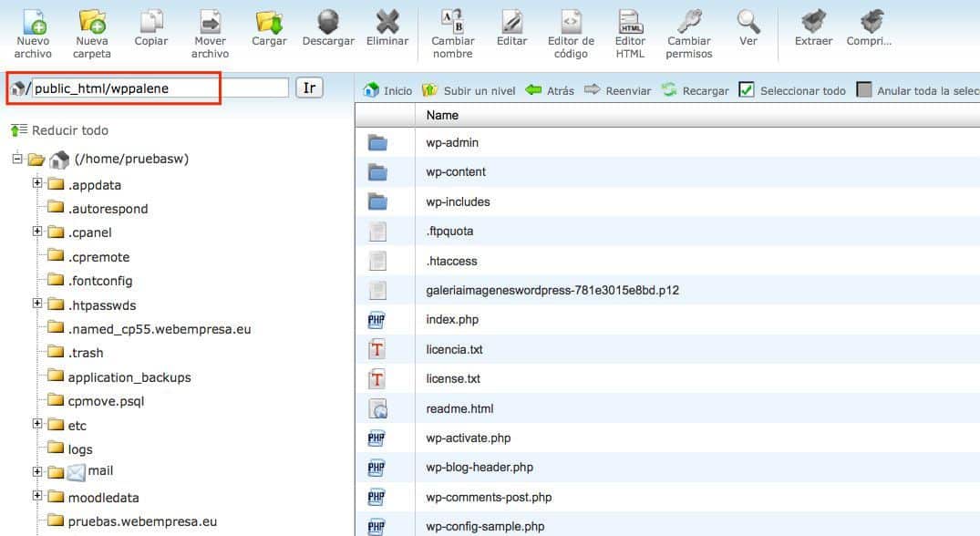Choose Cambiar nombre rename tool
The height and width of the screenshot is (536, 980).
[452, 35]
